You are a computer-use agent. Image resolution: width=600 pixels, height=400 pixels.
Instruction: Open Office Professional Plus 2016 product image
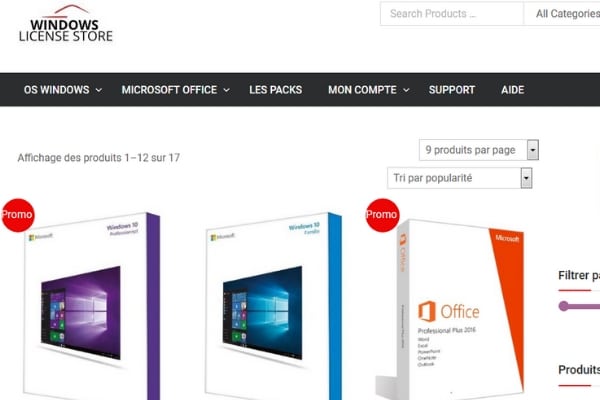click(450, 310)
